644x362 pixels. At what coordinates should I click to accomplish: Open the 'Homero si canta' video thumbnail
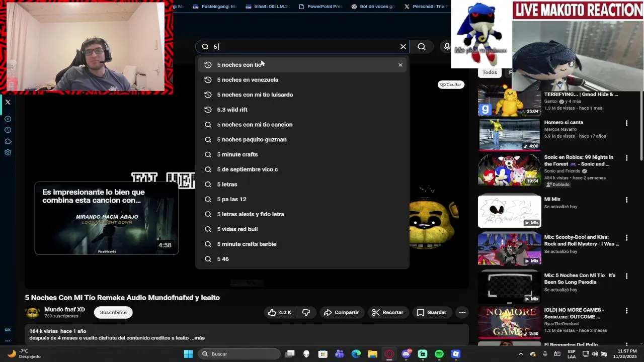[x=509, y=134]
